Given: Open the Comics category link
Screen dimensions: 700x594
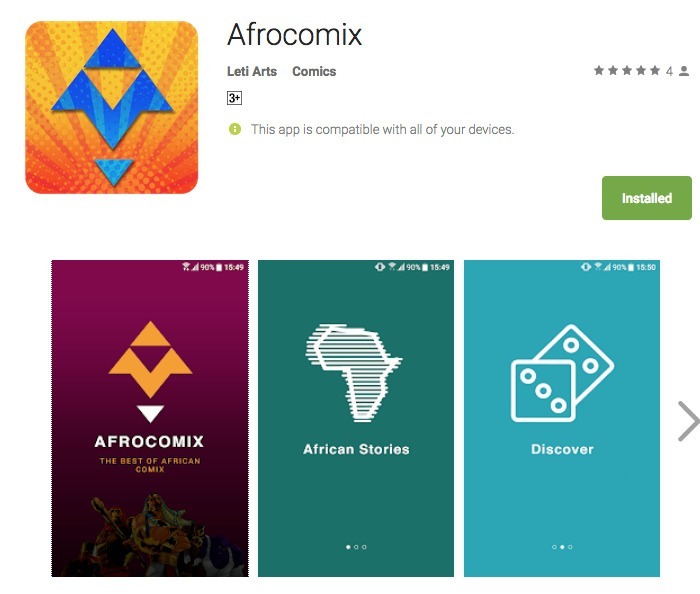Looking at the screenshot, I should tap(314, 71).
